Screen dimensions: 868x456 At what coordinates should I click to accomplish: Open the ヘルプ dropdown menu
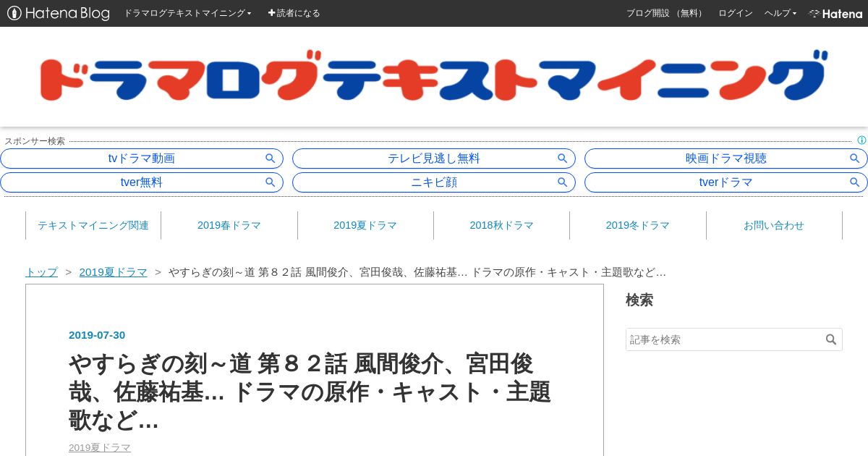pos(780,13)
